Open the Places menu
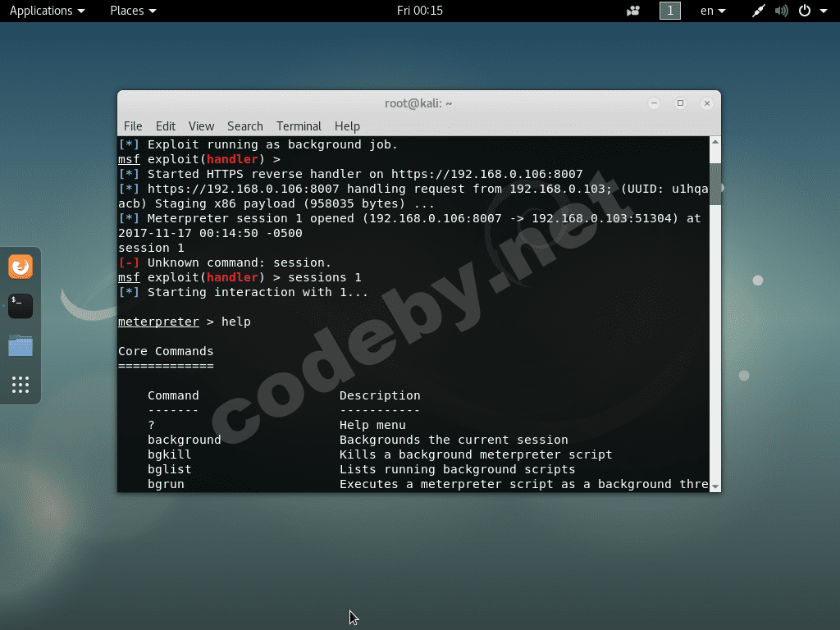 [x=133, y=11]
